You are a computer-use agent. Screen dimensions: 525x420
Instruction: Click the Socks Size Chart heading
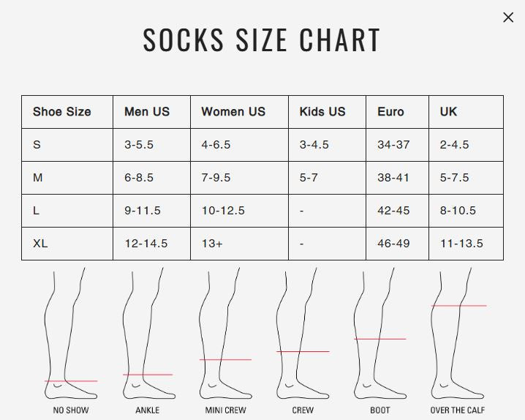click(x=262, y=40)
